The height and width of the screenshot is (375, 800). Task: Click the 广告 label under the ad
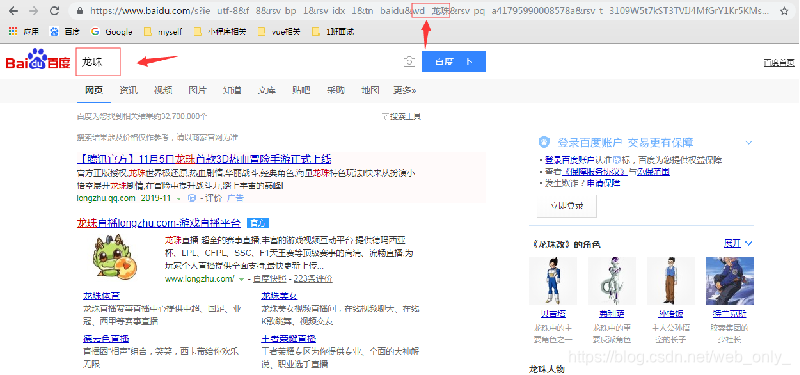point(235,198)
